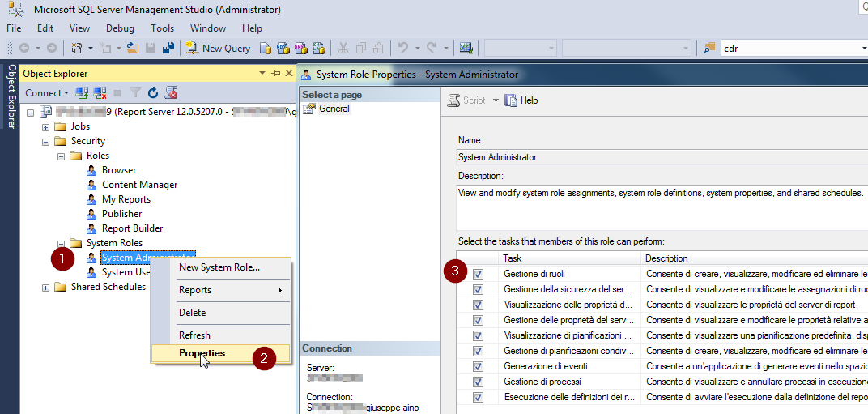The width and height of the screenshot is (868, 414).
Task: Click the Undo arrow icon
Action: click(x=403, y=49)
